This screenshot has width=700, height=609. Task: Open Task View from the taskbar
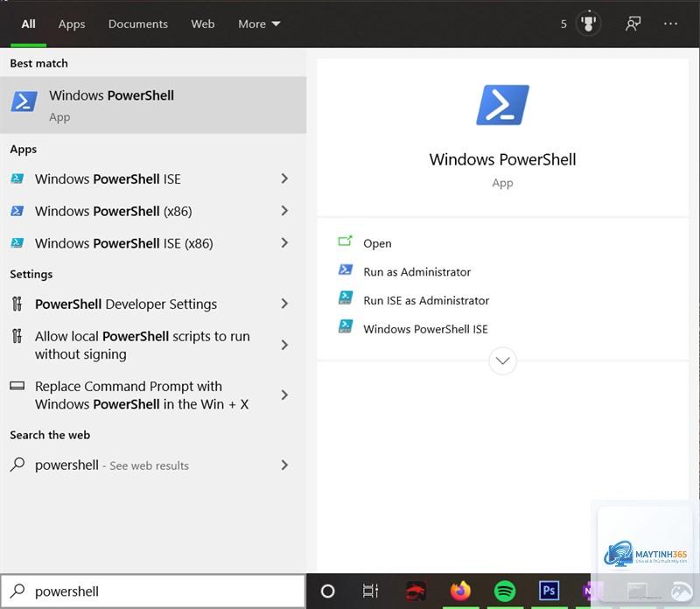(x=370, y=591)
